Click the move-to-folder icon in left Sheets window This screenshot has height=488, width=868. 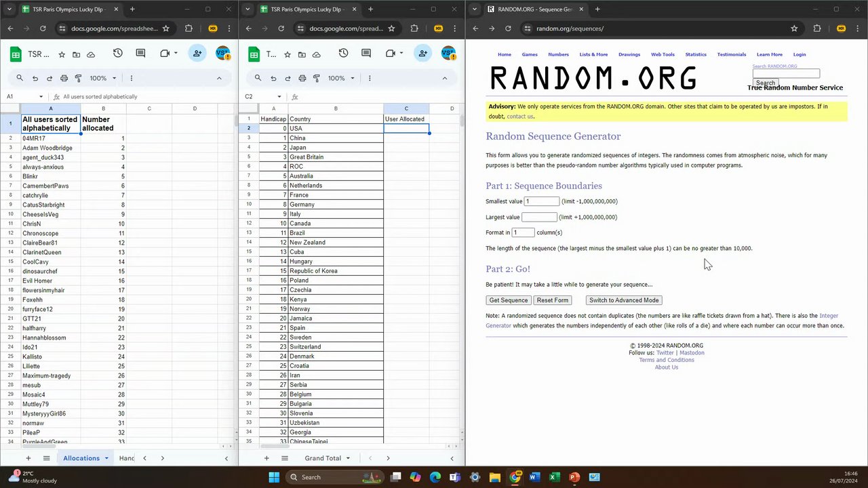[76, 54]
